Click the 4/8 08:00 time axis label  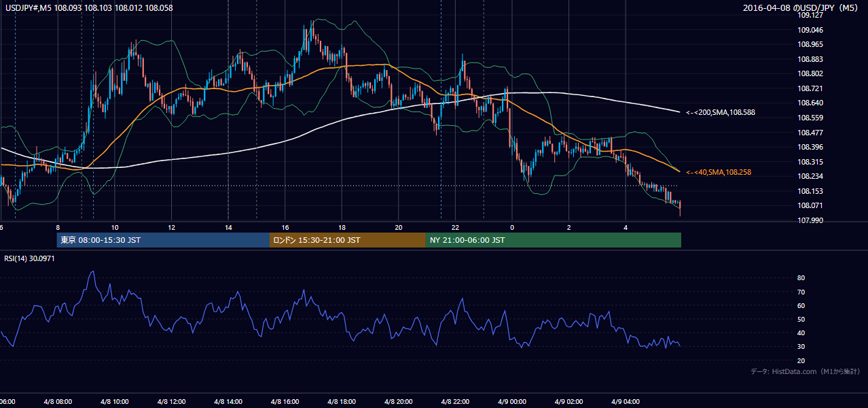58,401
